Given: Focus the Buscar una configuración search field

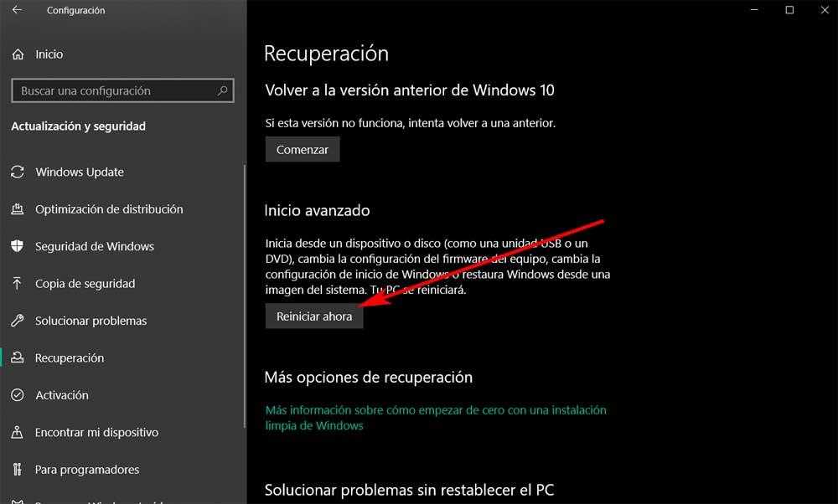Looking at the screenshot, I should click(122, 90).
